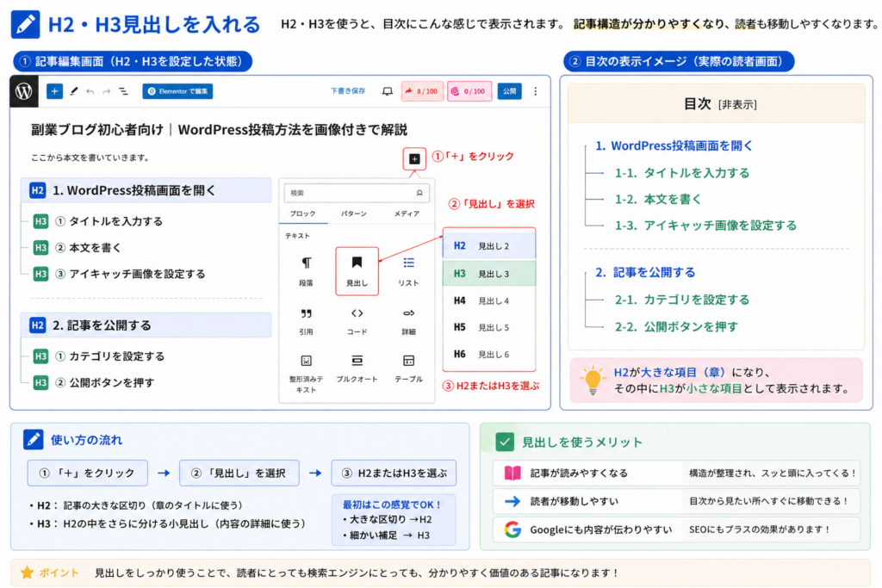Switch to the パターン tab
The width and height of the screenshot is (882, 588).
click(353, 214)
